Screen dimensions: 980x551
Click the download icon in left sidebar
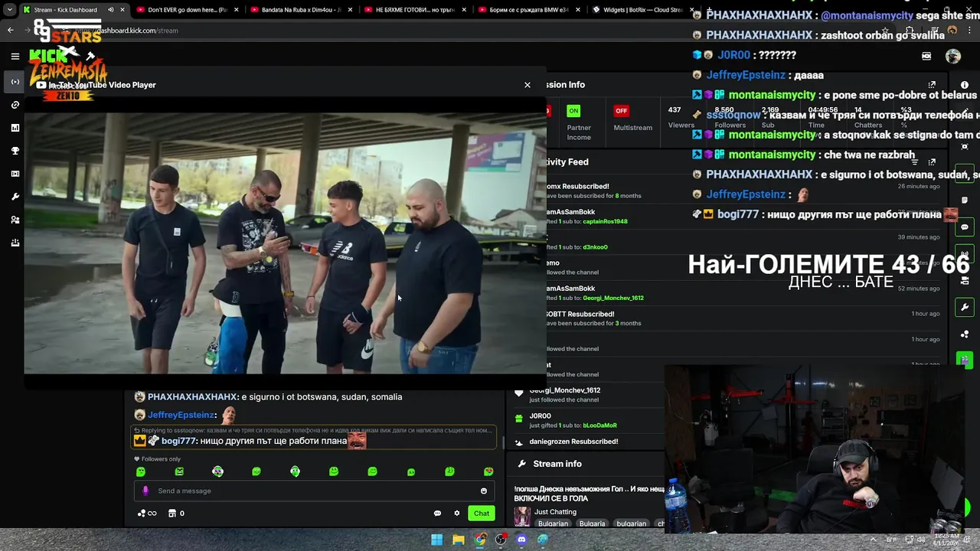coord(15,243)
